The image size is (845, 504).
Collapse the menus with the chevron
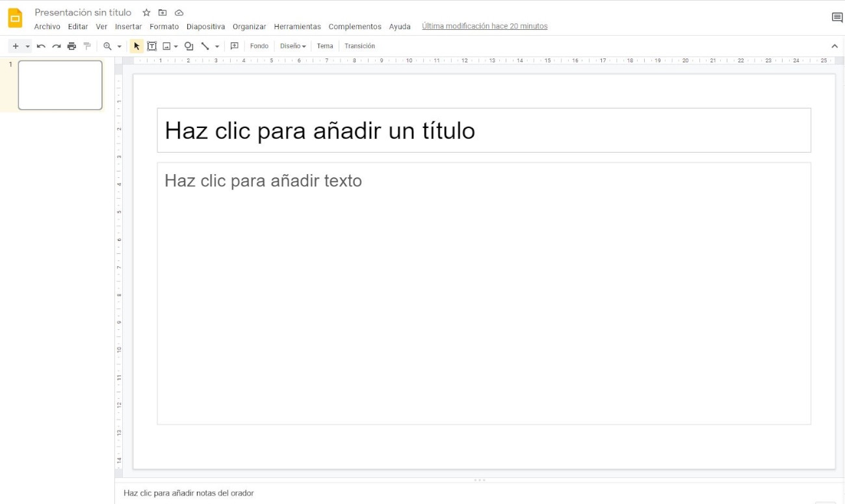[x=835, y=46]
